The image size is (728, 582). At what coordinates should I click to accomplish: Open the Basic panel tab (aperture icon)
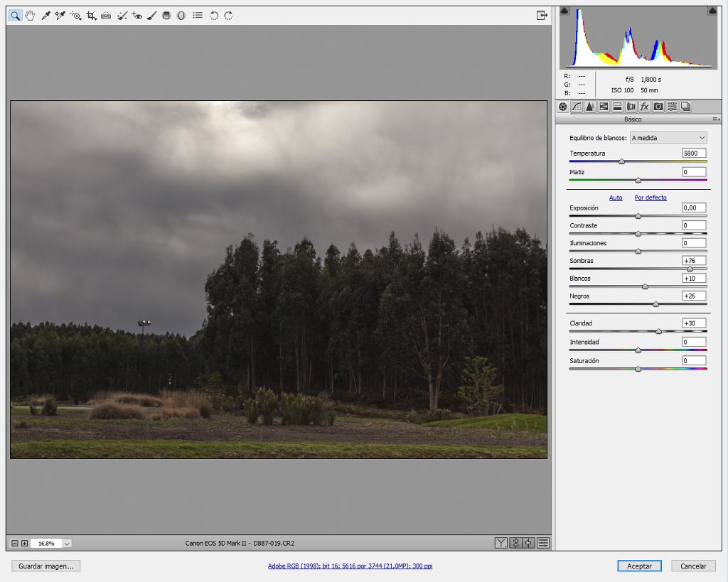click(x=563, y=107)
